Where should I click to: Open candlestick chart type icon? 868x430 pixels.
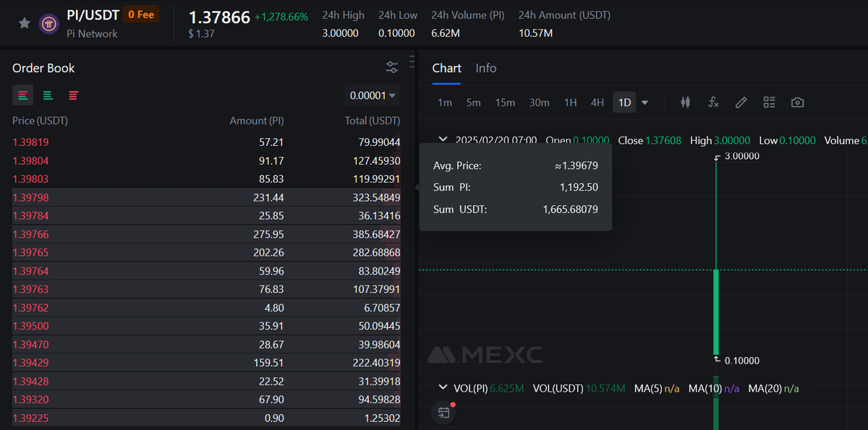pos(685,103)
